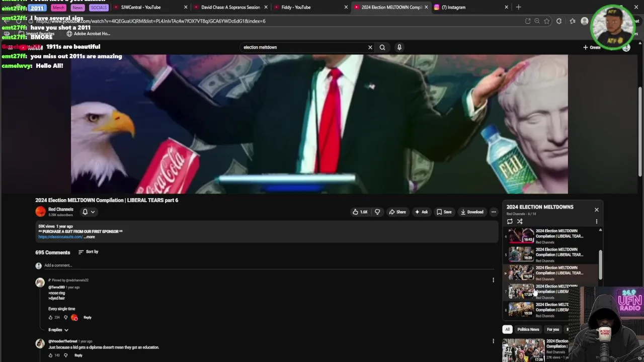This screenshot has width=644, height=362.
Task: Open the Sort by comments dropdown
Action: [x=88, y=252]
